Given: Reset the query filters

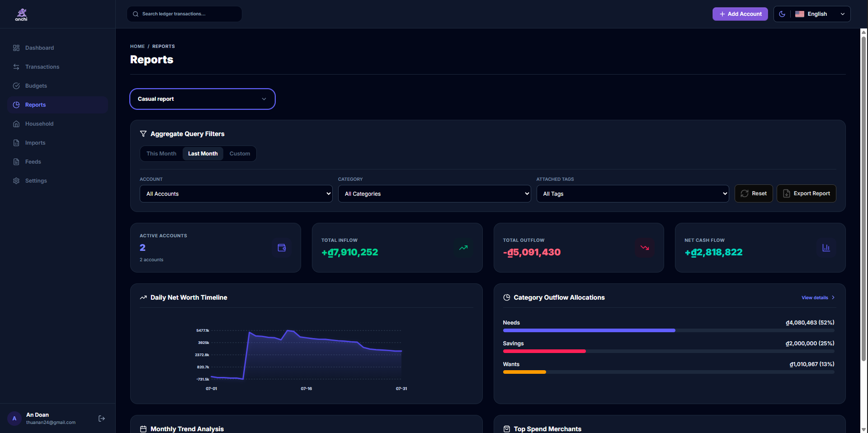Looking at the screenshot, I should click(x=754, y=193).
